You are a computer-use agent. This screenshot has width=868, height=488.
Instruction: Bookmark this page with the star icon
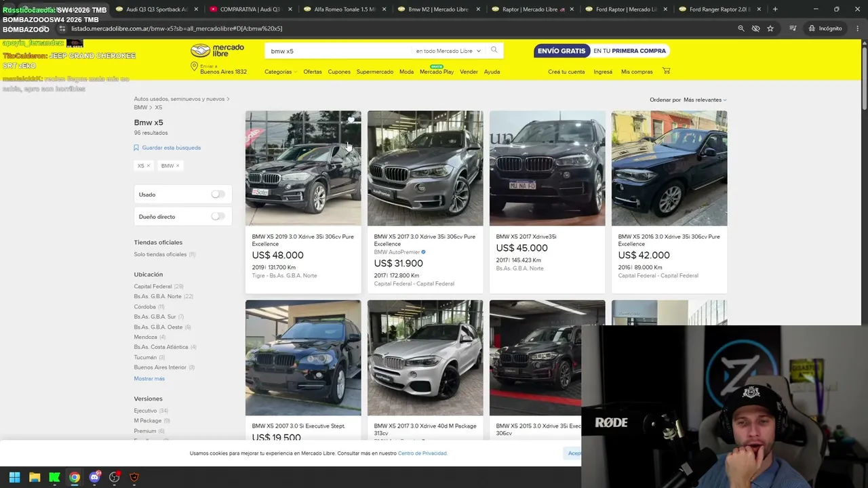click(770, 28)
